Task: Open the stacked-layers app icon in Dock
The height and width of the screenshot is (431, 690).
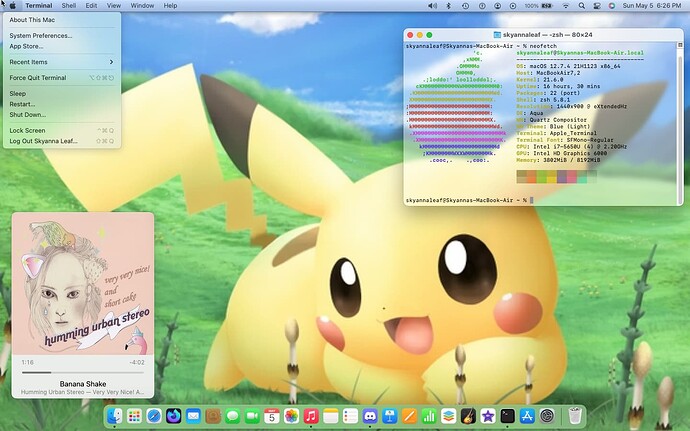Action: (448, 416)
